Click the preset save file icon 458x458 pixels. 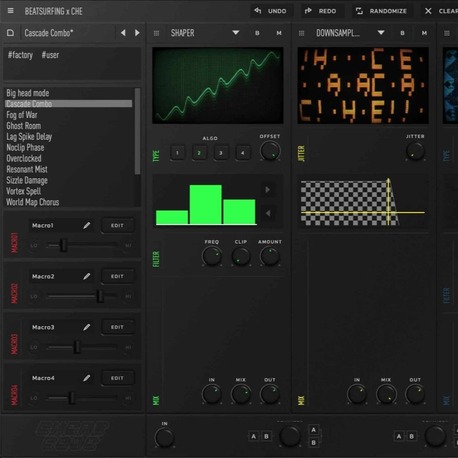(10, 33)
